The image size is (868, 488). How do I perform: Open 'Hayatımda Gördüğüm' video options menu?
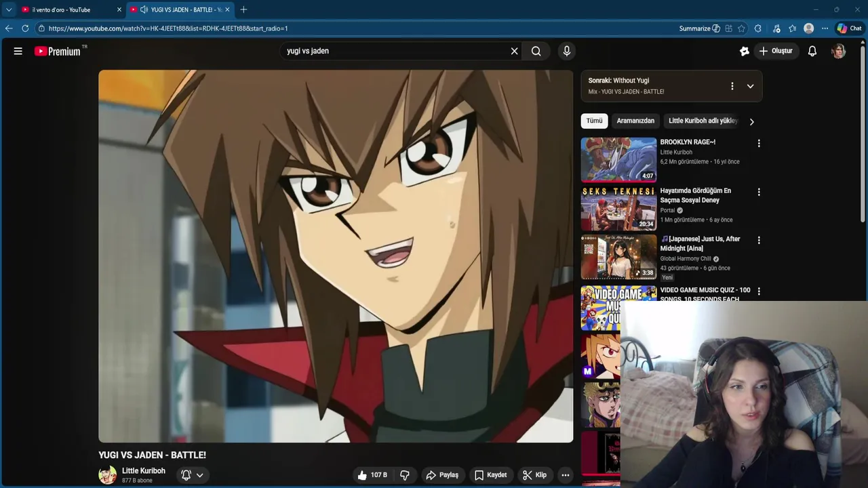(x=759, y=192)
